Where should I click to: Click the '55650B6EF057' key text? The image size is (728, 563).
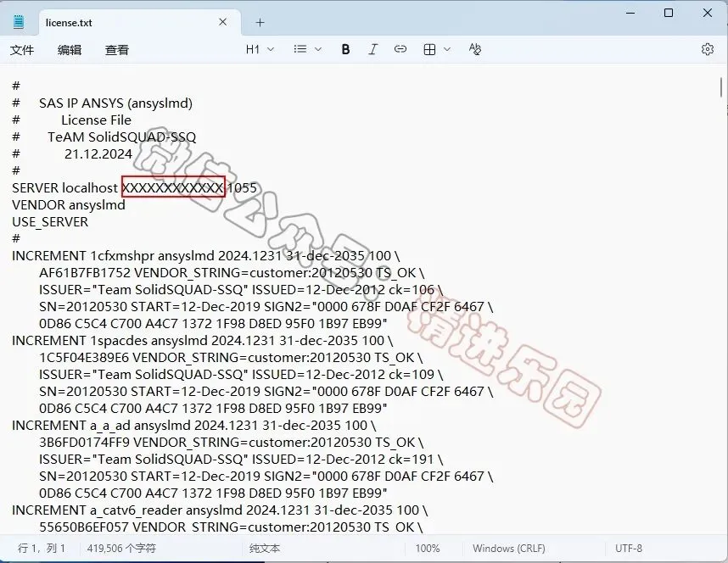pos(84,527)
